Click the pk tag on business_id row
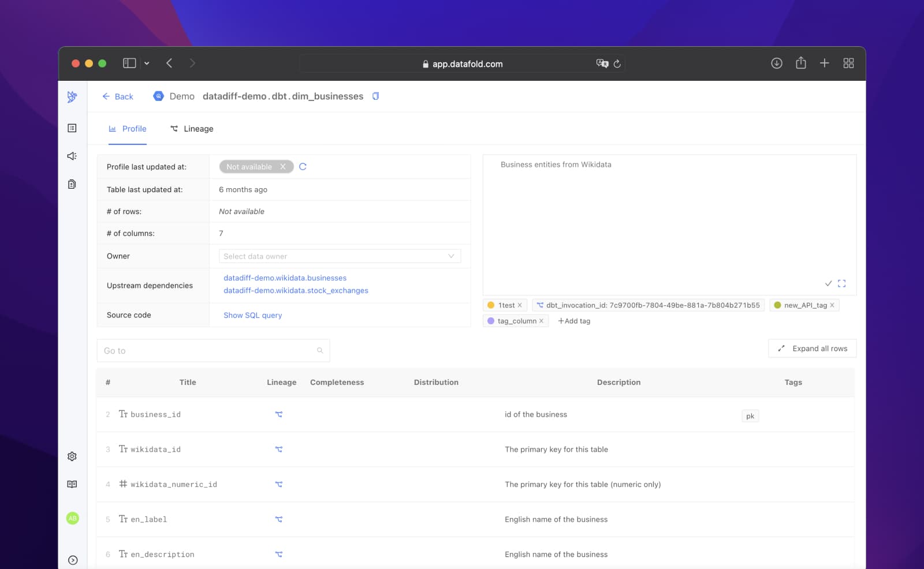924x569 pixels. tap(750, 416)
